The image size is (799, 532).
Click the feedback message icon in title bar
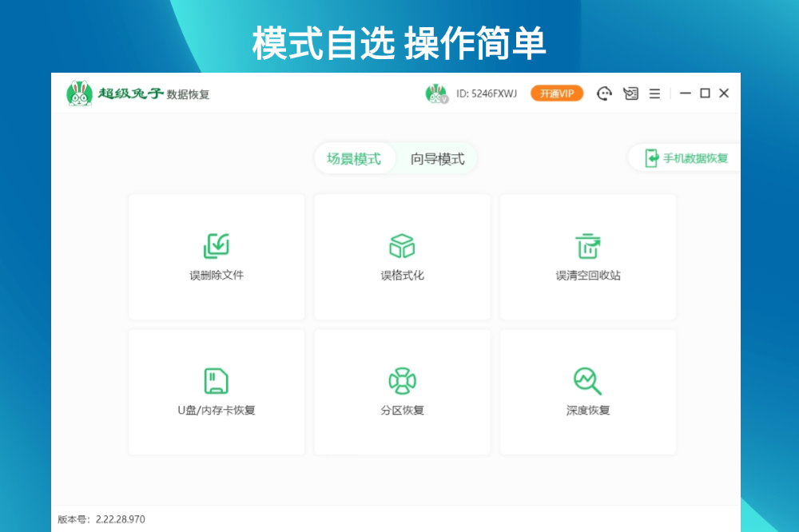tap(630, 93)
